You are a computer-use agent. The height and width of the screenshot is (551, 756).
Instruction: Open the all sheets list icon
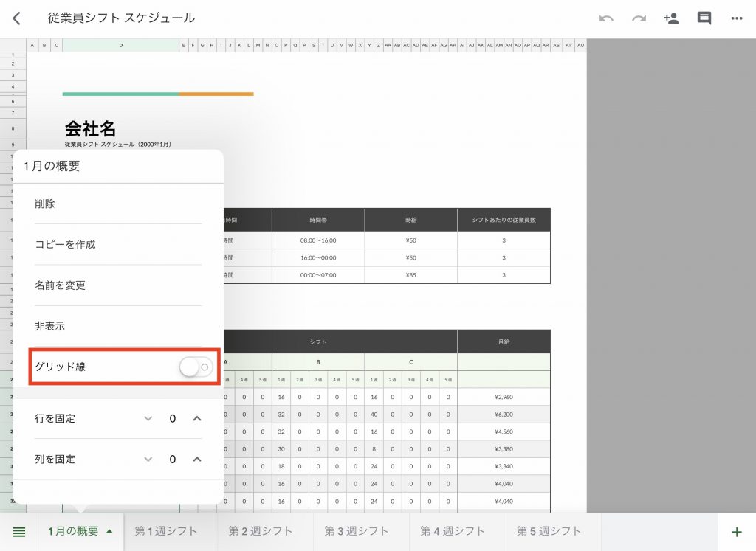pyautogui.click(x=19, y=531)
